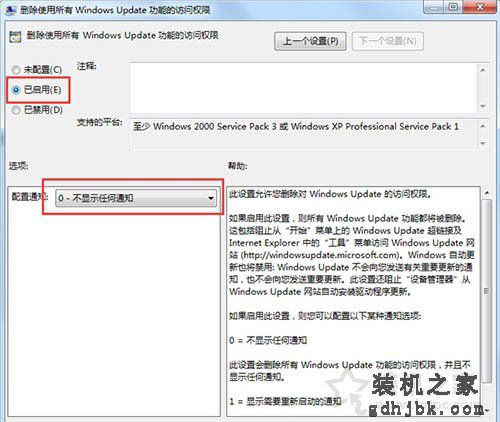
Task: Click the supported platform scroll down arrow
Action: coord(483,143)
